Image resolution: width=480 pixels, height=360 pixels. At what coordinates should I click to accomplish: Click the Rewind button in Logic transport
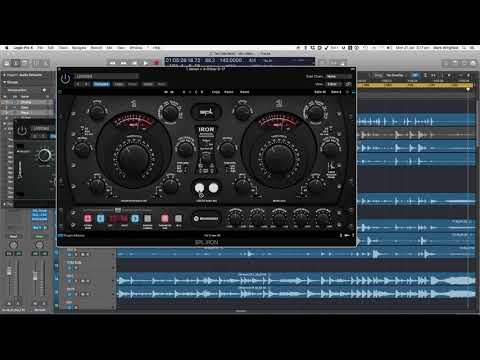(x=113, y=63)
